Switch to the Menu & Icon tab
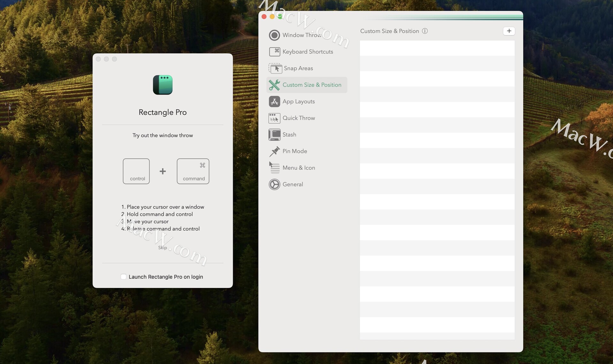This screenshot has width=613, height=364. [299, 168]
